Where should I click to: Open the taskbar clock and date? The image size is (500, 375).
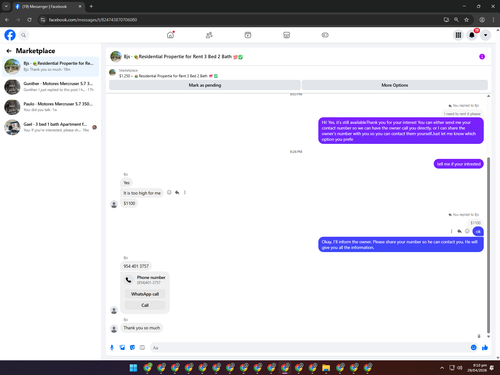click(x=477, y=368)
